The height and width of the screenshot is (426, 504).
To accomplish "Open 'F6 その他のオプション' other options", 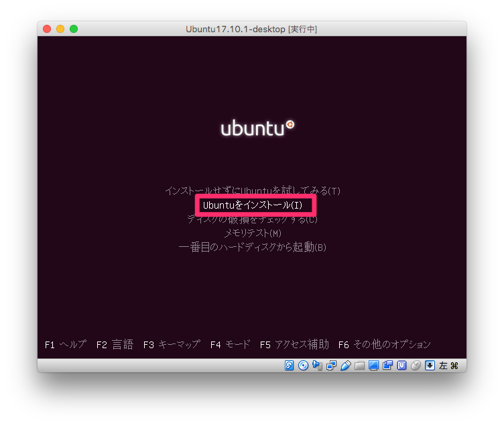I will click(x=385, y=345).
